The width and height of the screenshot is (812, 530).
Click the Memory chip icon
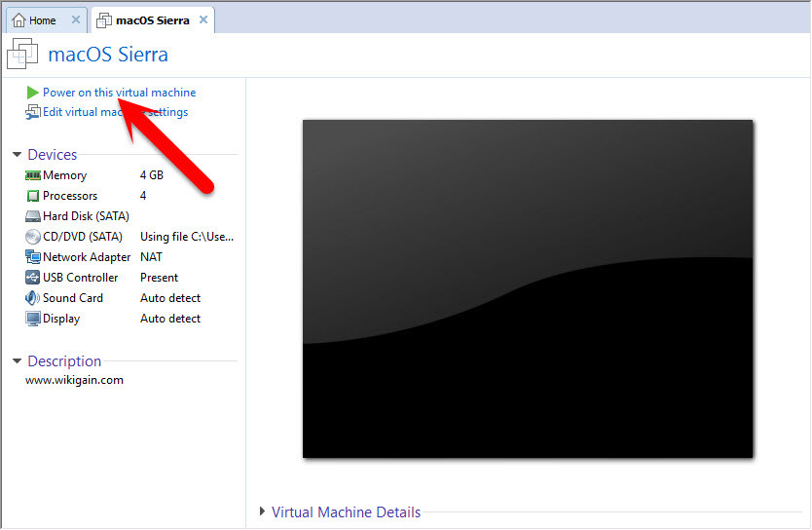tap(33, 175)
